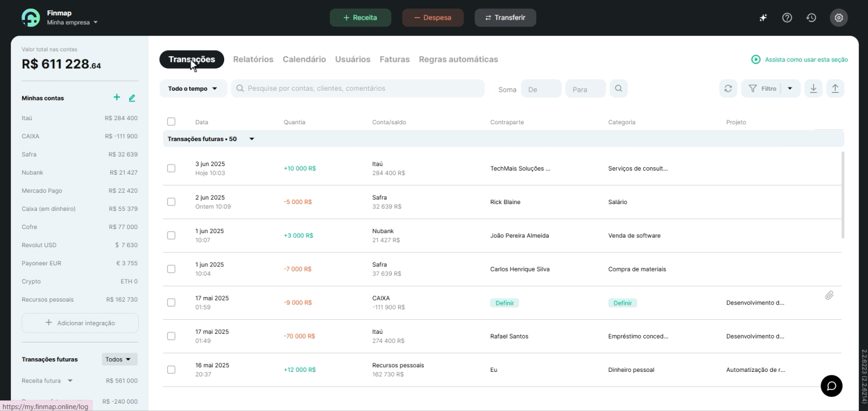The height and width of the screenshot is (411, 868).
Task: Click Definir in the Categoria column
Action: 622,303
